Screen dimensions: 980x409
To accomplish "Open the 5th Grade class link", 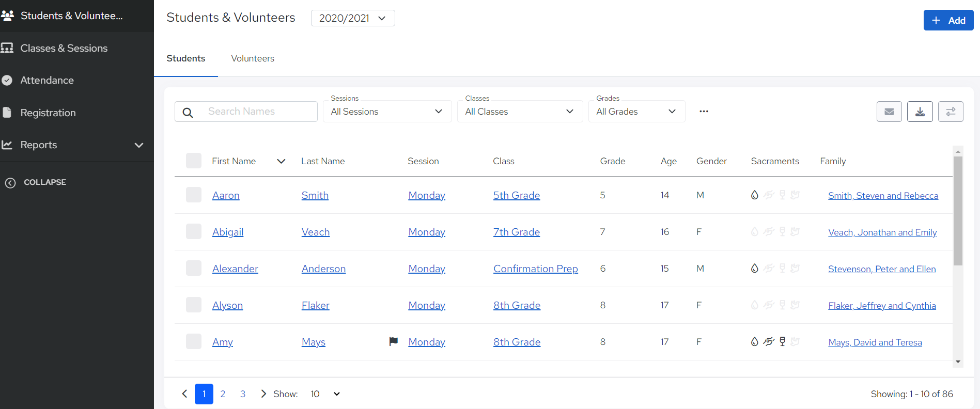I will [516, 195].
